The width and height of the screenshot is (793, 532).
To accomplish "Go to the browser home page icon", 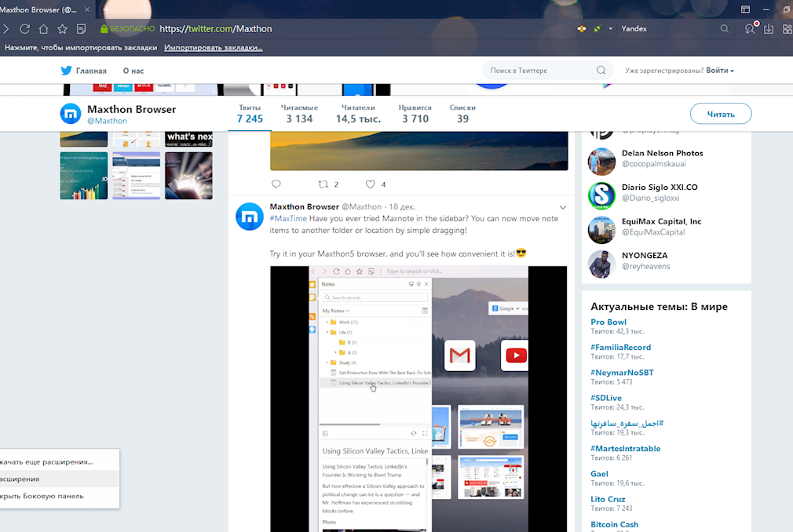I will click(x=43, y=29).
